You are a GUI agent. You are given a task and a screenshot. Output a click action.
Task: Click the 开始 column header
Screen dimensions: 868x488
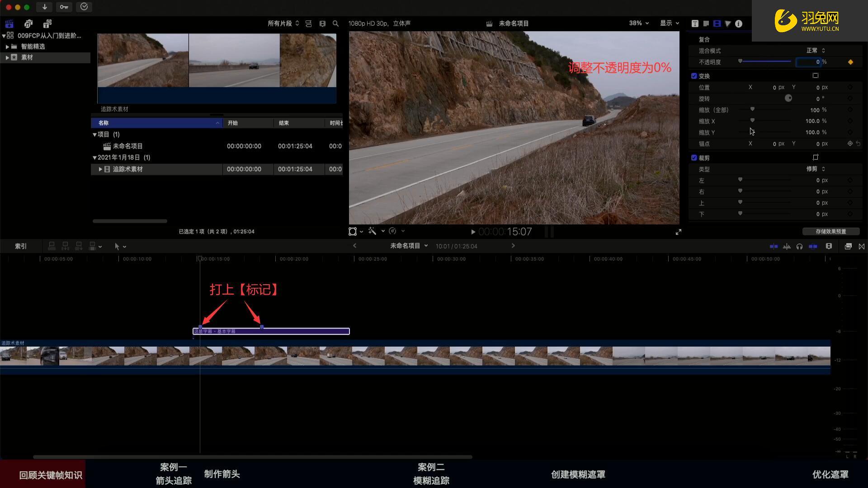click(248, 123)
